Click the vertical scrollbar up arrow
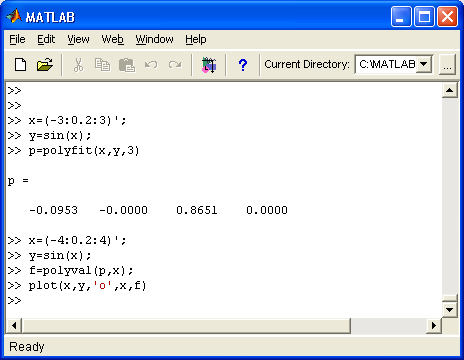This screenshot has width=464, height=360. [x=450, y=90]
